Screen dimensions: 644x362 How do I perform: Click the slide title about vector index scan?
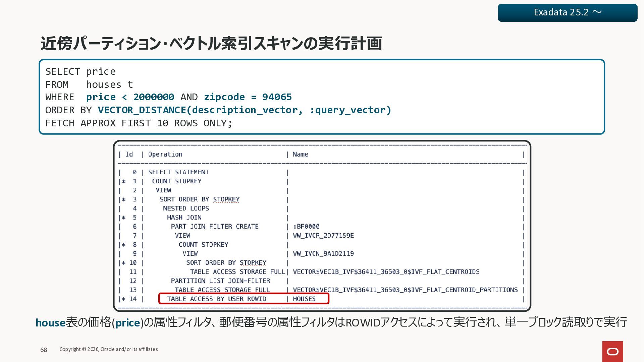(x=211, y=44)
